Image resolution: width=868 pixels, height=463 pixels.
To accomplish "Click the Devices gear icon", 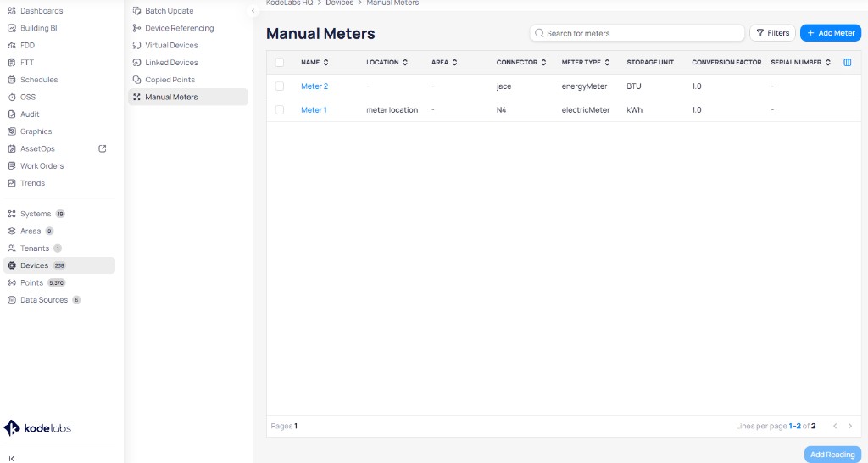I will (12, 265).
